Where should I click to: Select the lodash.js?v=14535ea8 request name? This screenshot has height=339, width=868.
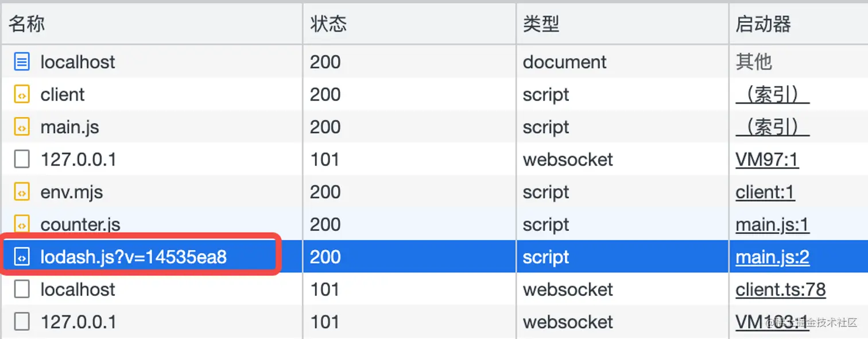[x=134, y=257]
